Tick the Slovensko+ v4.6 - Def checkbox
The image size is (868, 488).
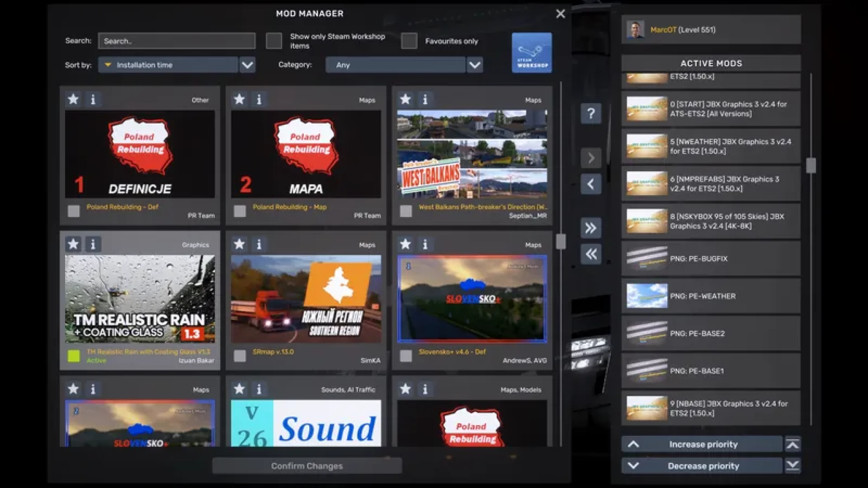click(x=406, y=356)
